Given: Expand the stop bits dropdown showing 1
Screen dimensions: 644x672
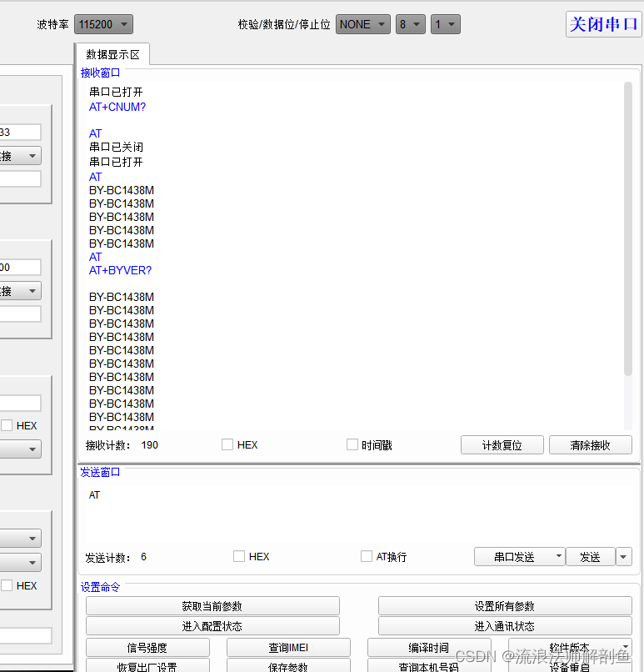Looking at the screenshot, I should pos(446,24).
